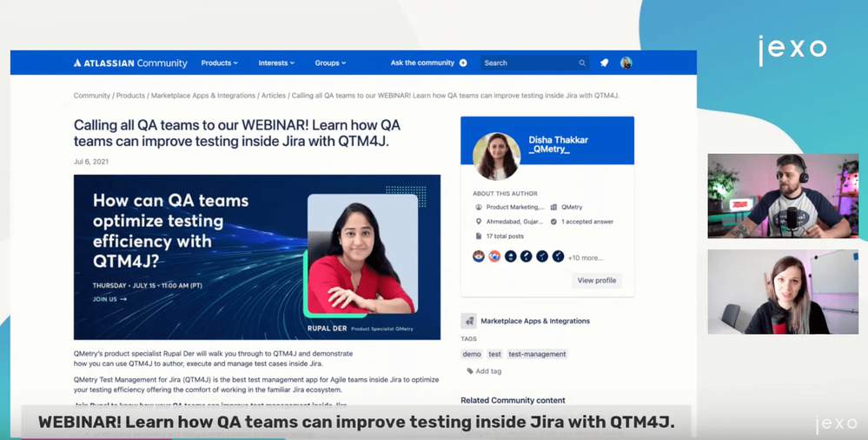Click JOIN US arrow in banner

point(109,299)
